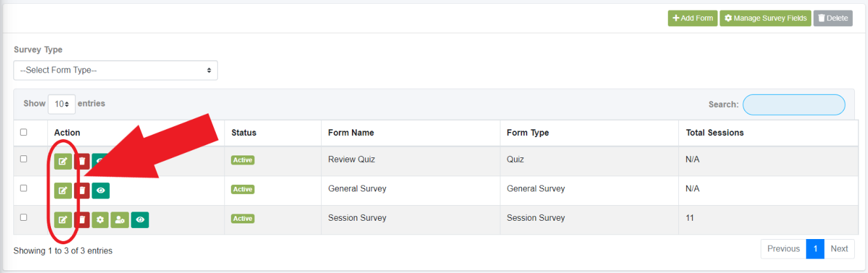Image resolution: width=868 pixels, height=273 pixels.
Task: Click the Add Form button
Action: tap(693, 18)
